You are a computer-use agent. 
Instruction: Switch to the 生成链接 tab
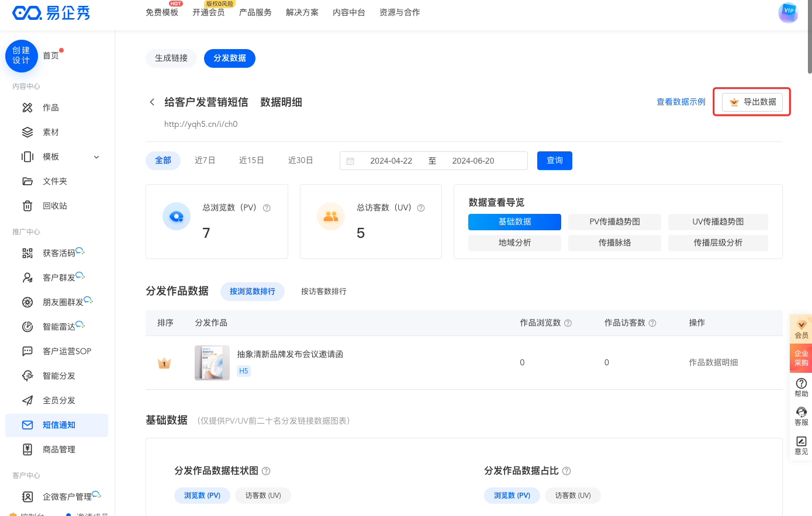(171, 58)
